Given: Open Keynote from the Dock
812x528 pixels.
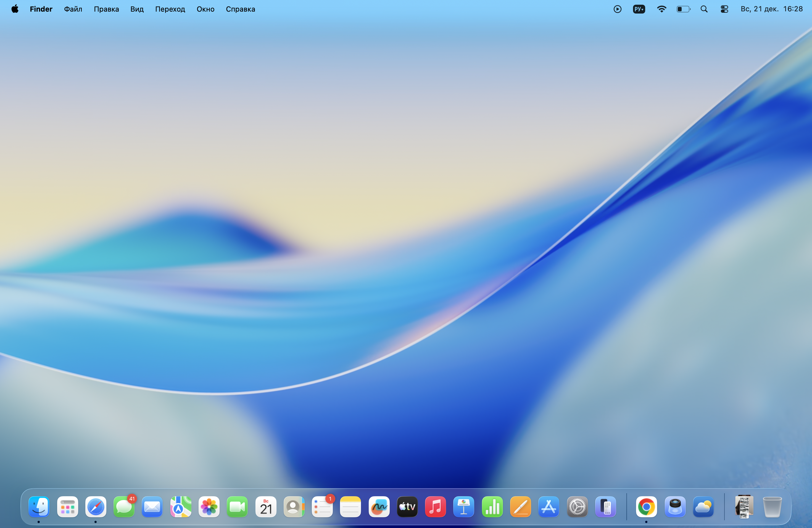Looking at the screenshot, I should click(464, 506).
